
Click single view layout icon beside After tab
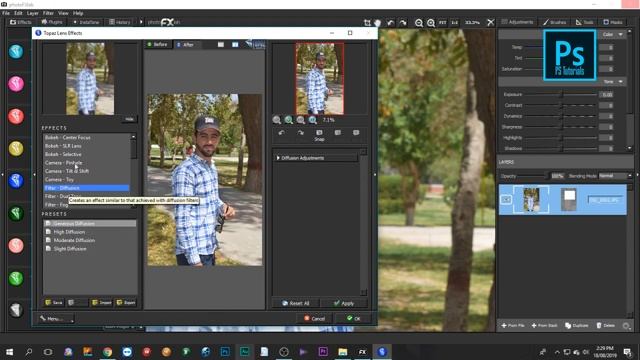[220, 44]
